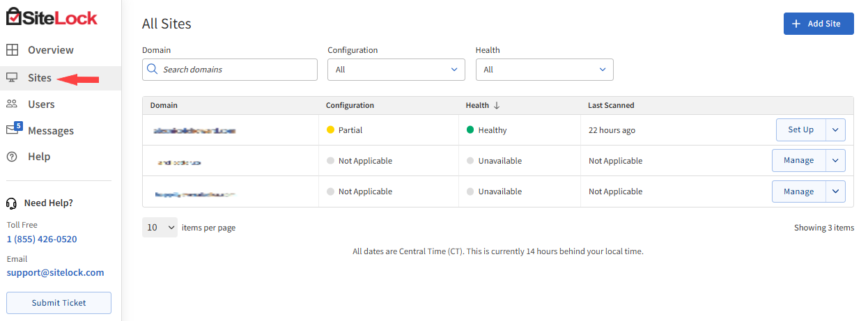Screen dimensions: 868x321
Task: Click the search magnifier icon
Action: point(153,70)
